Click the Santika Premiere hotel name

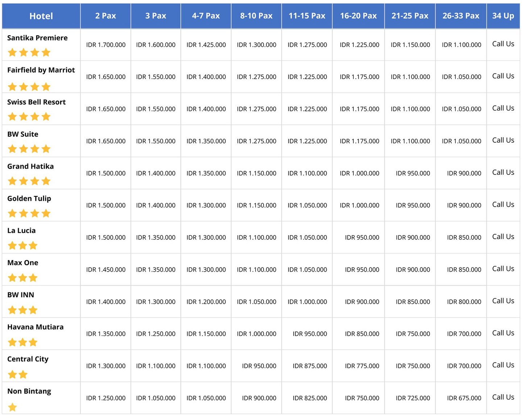point(37,38)
